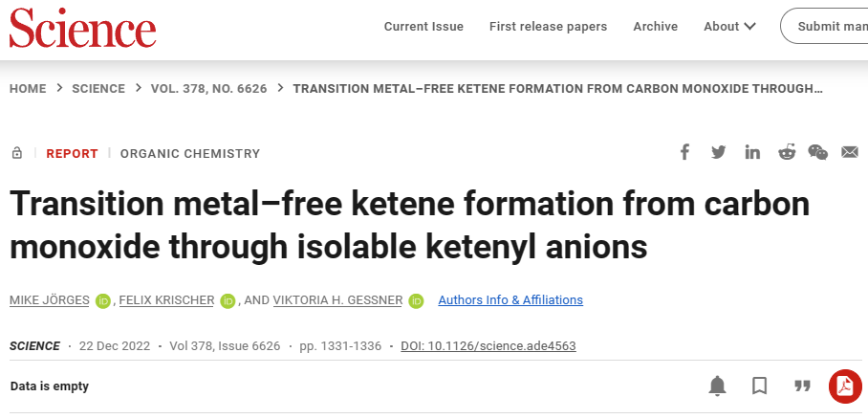This screenshot has height=419, width=868.
Task: Share article on Facebook
Action: coord(684,152)
